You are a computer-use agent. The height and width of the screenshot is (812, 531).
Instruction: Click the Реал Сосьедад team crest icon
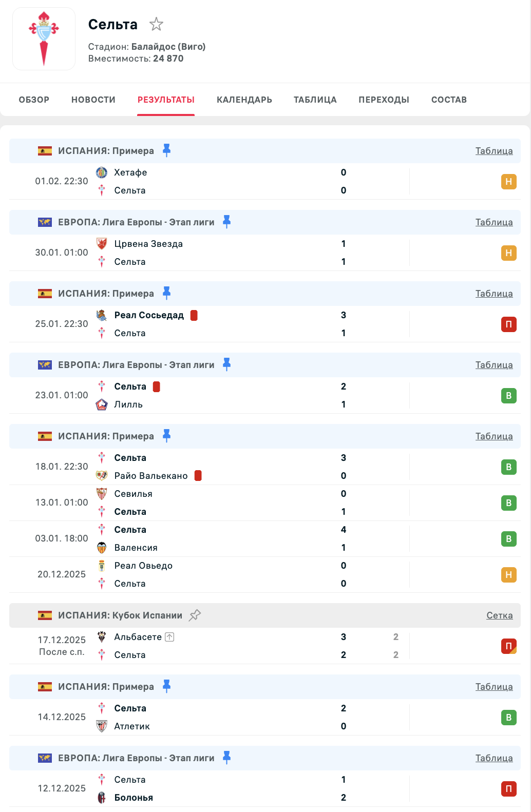[102, 315]
